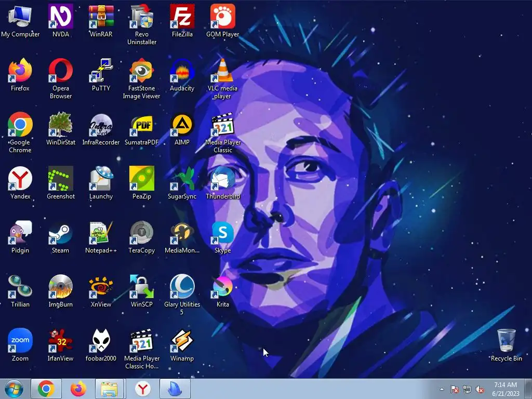Click the Pidgin desktop icon
The image size is (532, 399).
click(20, 237)
